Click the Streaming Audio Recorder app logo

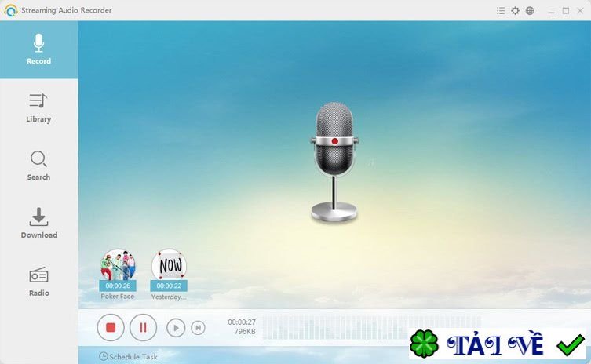[10, 10]
